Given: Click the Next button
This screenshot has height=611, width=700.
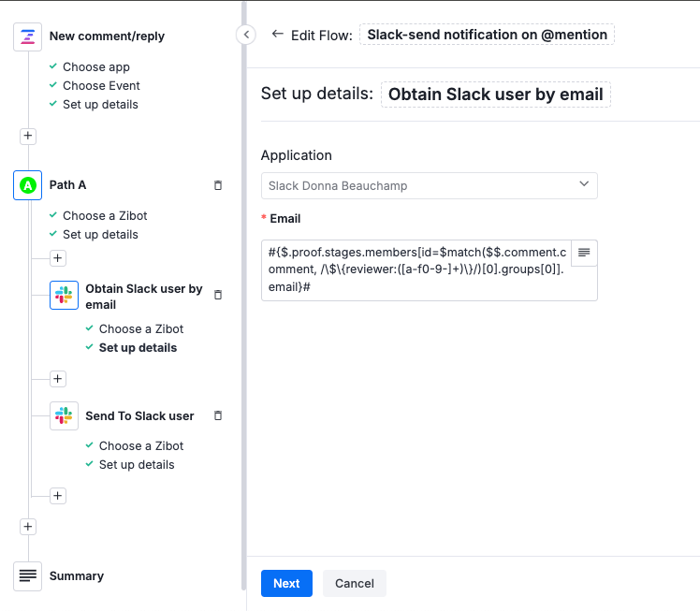Looking at the screenshot, I should pos(286,583).
